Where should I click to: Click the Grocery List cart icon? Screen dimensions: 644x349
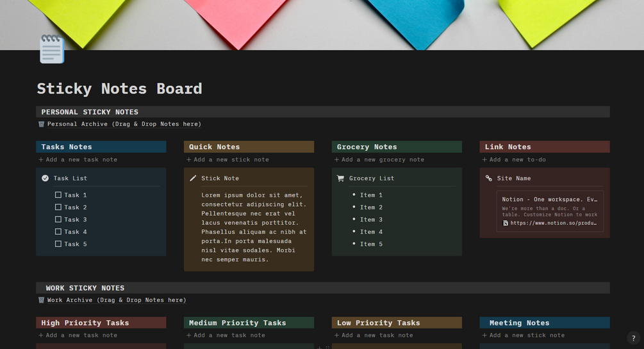340,178
